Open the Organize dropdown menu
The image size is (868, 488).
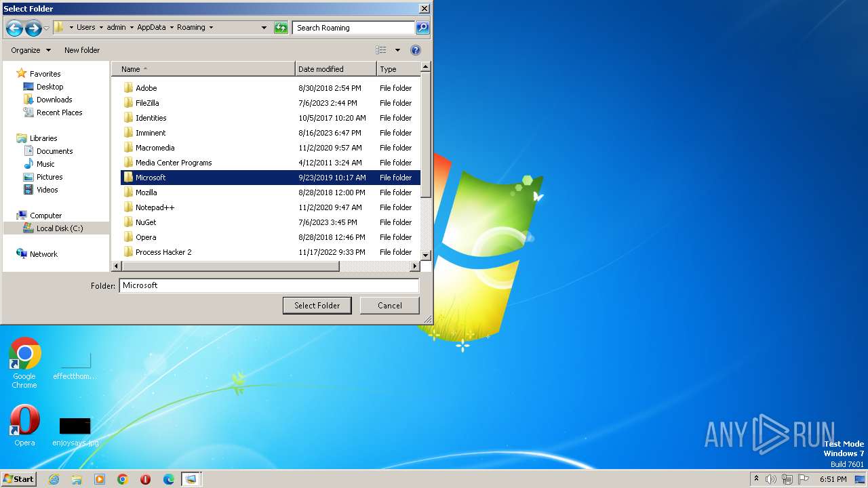coord(31,50)
